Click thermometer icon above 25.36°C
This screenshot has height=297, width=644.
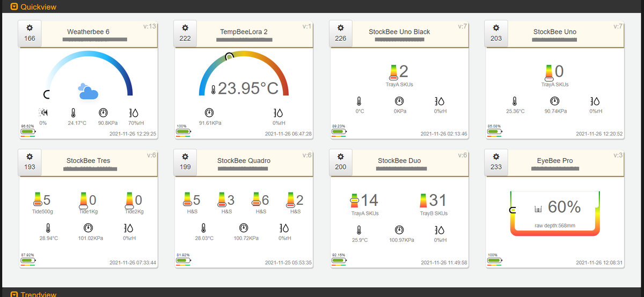pos(515,101)
